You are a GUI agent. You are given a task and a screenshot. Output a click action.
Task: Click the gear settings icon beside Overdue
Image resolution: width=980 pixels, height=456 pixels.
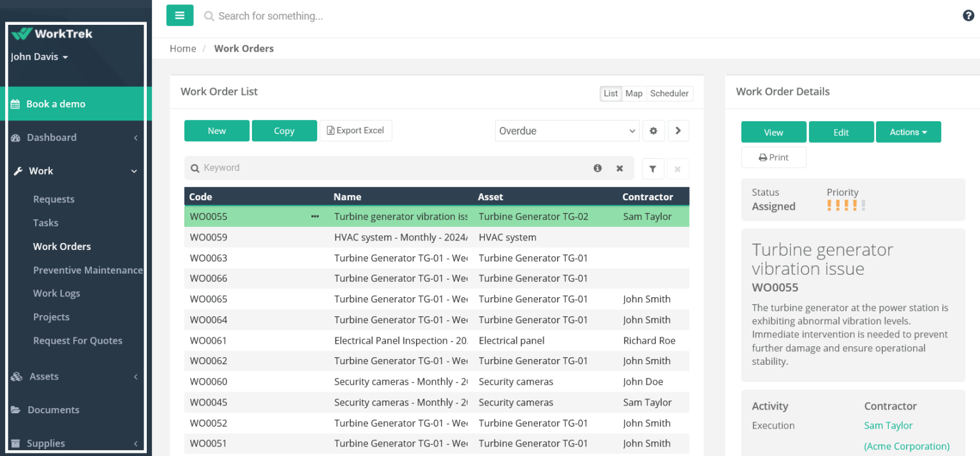(653, 131)
